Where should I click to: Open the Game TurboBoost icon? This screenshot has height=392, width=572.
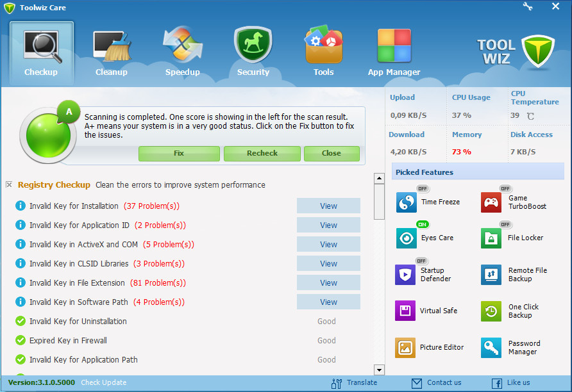click(491, 202)
